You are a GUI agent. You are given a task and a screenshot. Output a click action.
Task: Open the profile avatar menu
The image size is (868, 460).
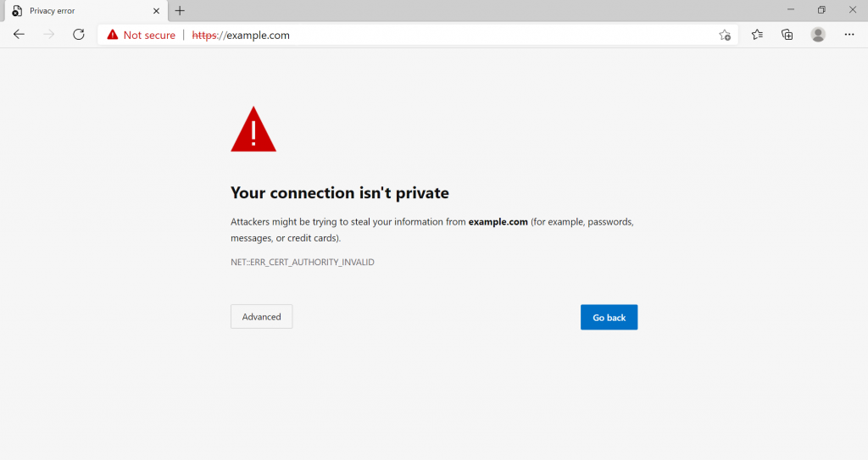[x=818, y=35]
